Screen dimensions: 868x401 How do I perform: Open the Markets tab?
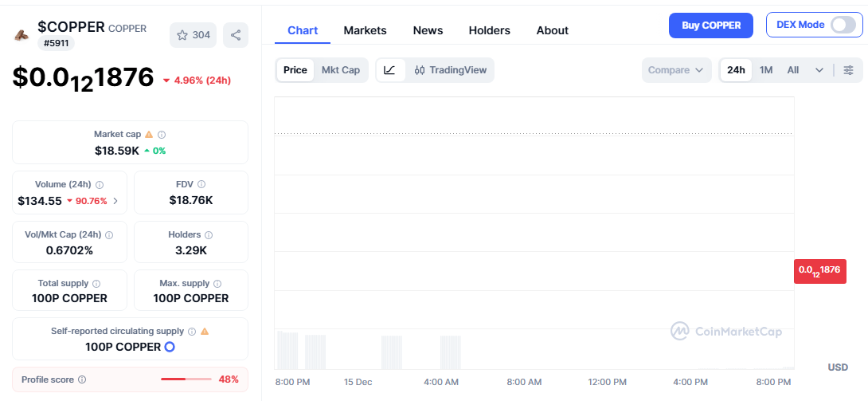365,30
